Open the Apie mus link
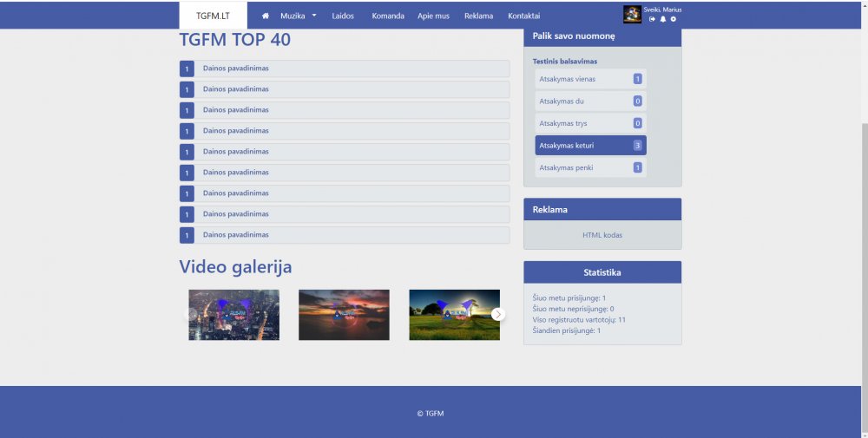Viewport: 868px width, 438px height. click(x=433, y=16)
